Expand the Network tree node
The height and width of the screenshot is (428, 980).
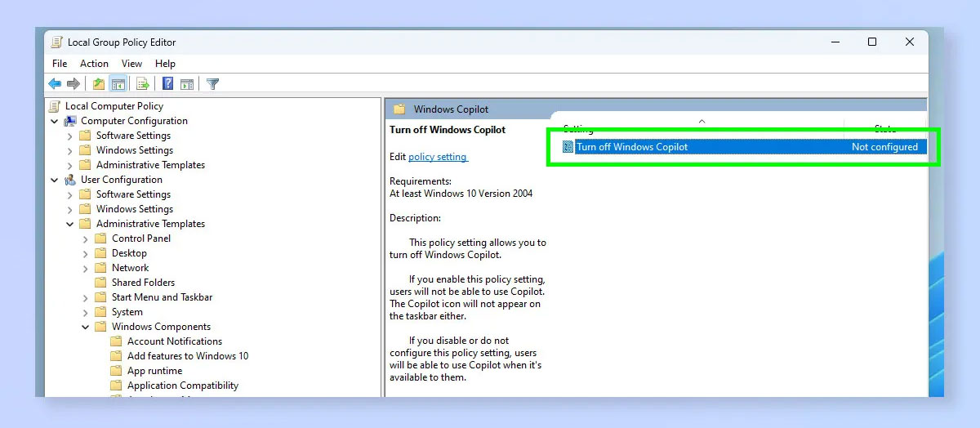click(x=86, y=268)
